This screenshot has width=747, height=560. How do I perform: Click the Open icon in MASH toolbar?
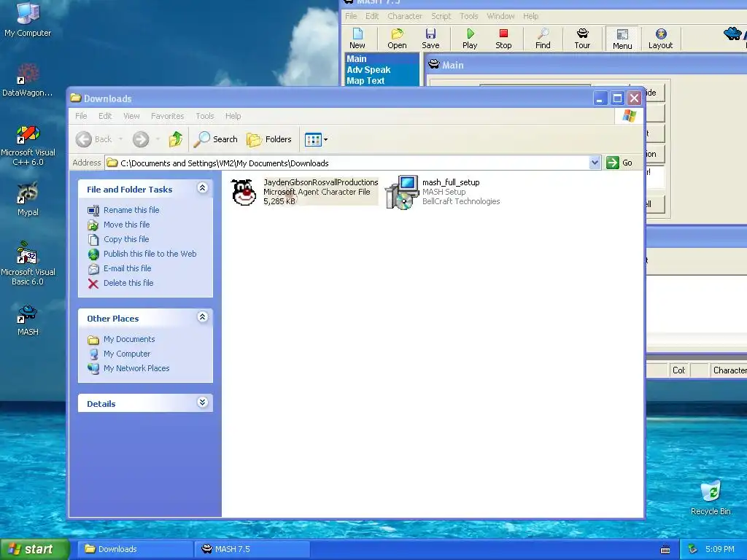pos(397,39)
